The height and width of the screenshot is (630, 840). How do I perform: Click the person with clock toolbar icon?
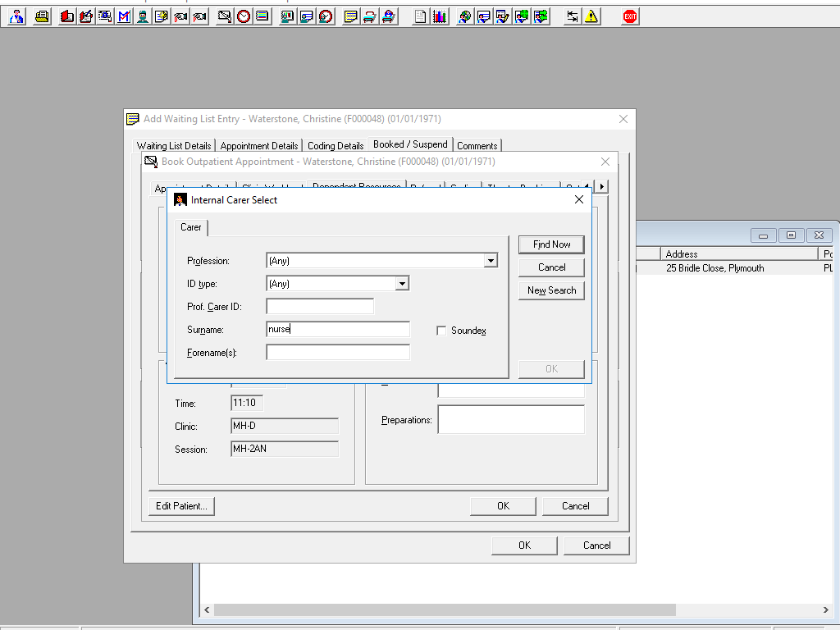pyautogui.click(x=326, y=16)
